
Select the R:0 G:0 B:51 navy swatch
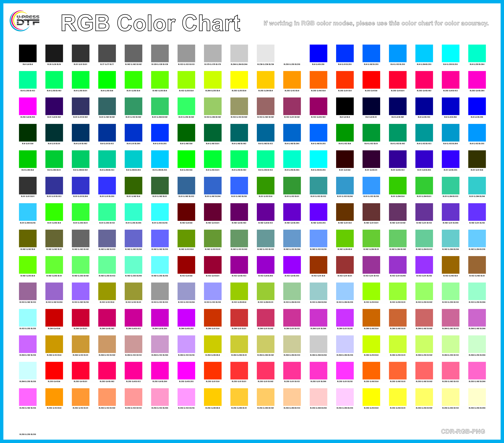pos(371,106)
